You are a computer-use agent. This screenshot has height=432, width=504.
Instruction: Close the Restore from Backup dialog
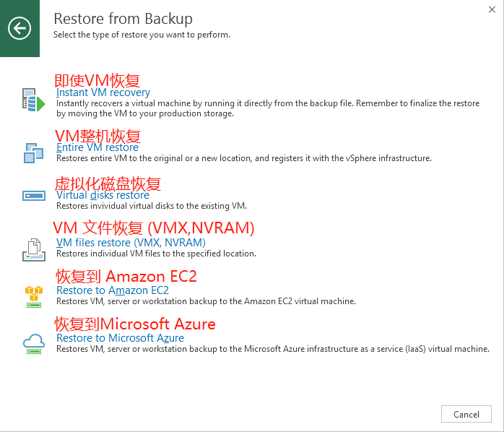tap(492, 9)
